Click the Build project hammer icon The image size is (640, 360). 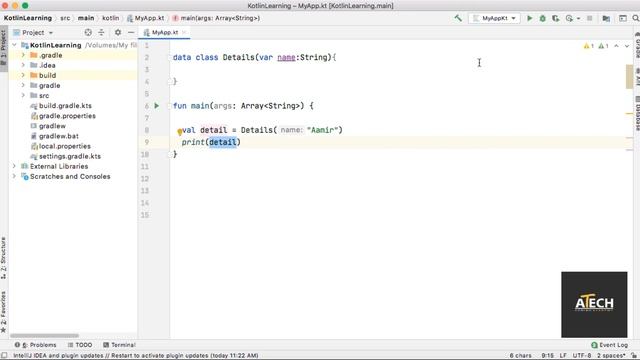point(458,18)
